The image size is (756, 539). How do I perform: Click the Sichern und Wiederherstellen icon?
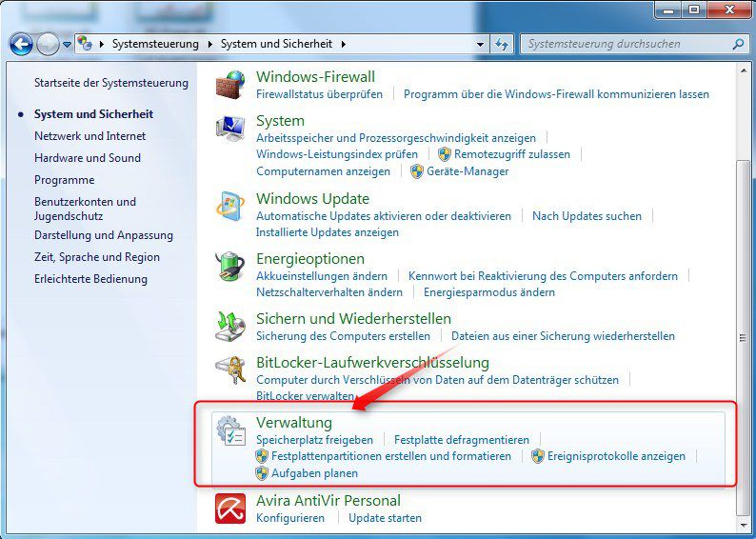230,327
